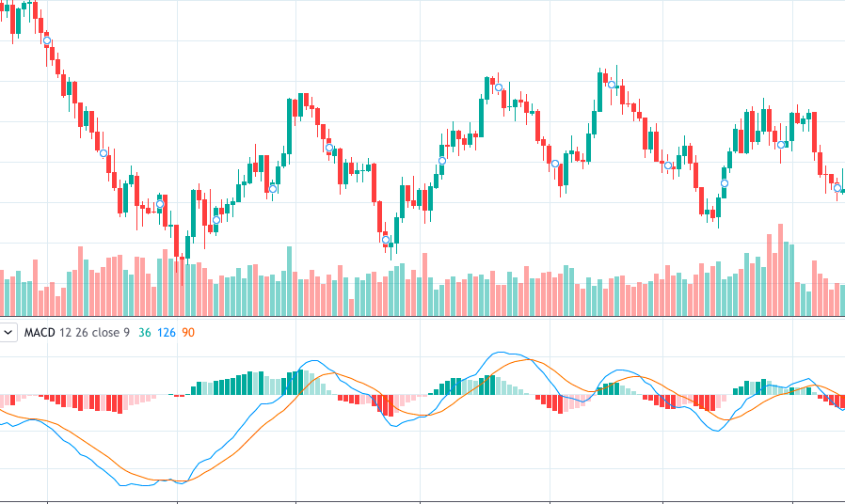This screenshot has height=504, width=845.
Task: Select circle marker above the tallest volume bar
Action: 781,145
